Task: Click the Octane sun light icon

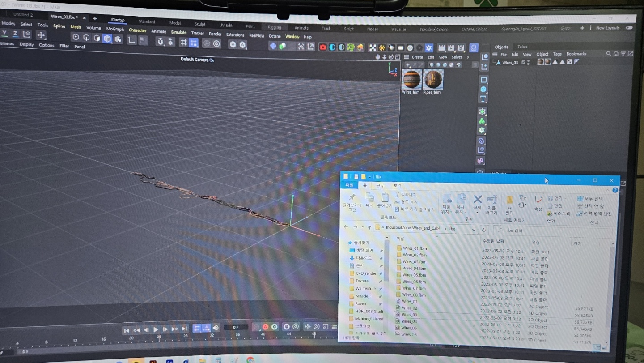Action: point(382,47)
